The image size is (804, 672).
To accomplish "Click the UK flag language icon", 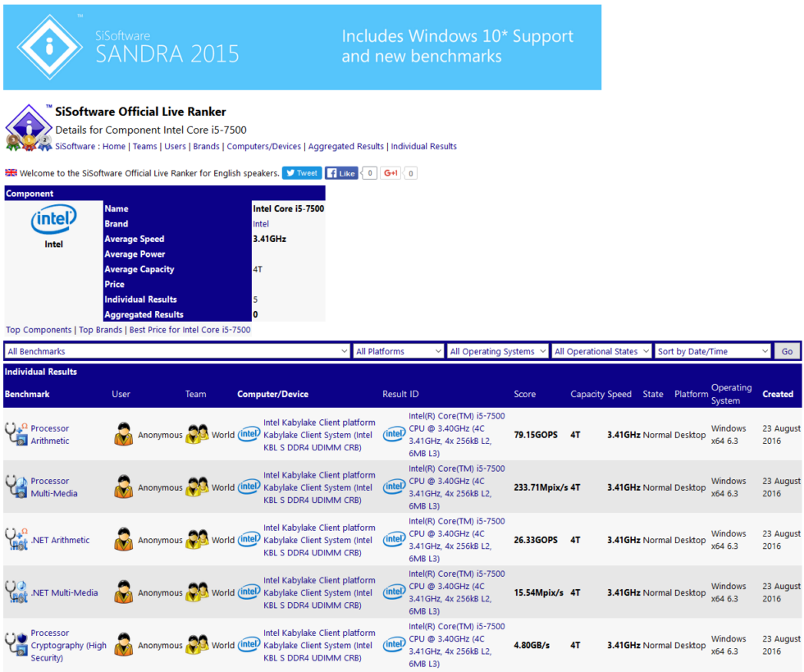I will tap(11, 173).
